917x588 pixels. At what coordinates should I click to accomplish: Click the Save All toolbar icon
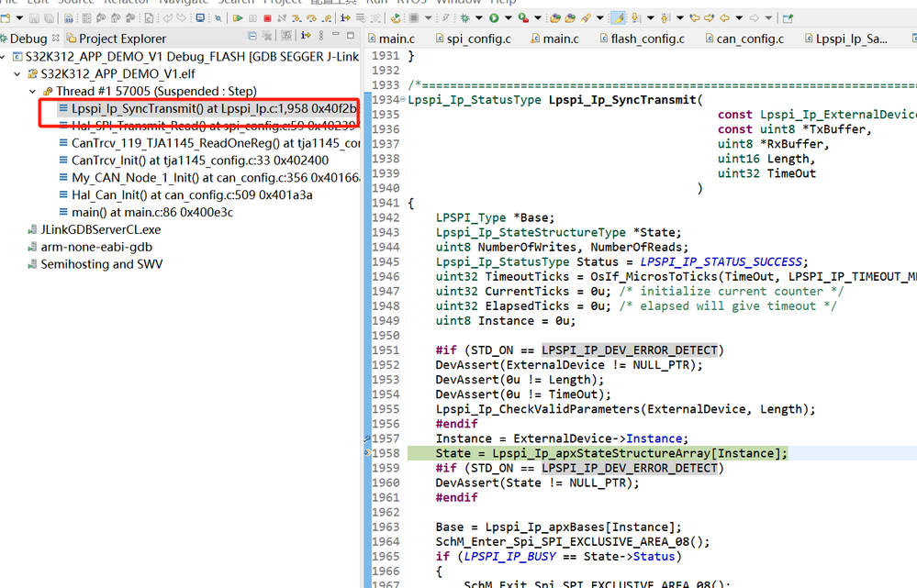tap(49, 18)
